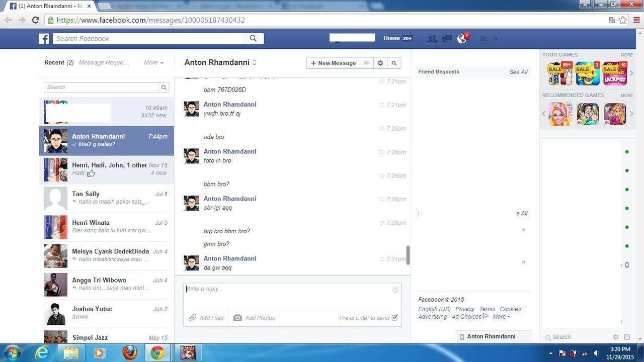The image size is (644, 362).
Task: Open the Henri, Hadi, John group conversation
Action: [107, 169]
